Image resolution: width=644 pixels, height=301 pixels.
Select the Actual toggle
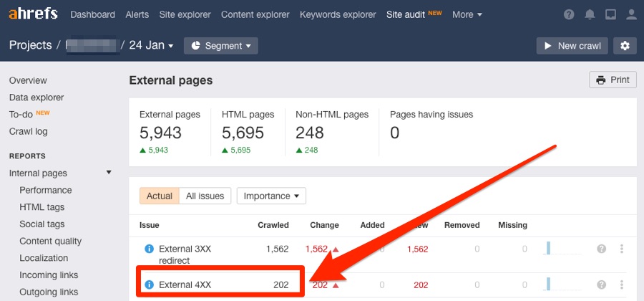pyautogui.click(x=160, y=196)
